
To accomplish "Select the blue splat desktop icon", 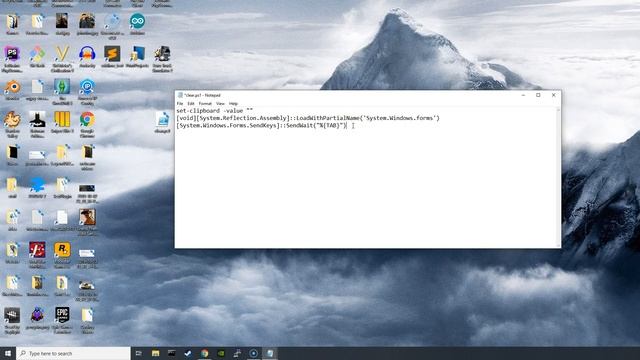I will 37,187.
